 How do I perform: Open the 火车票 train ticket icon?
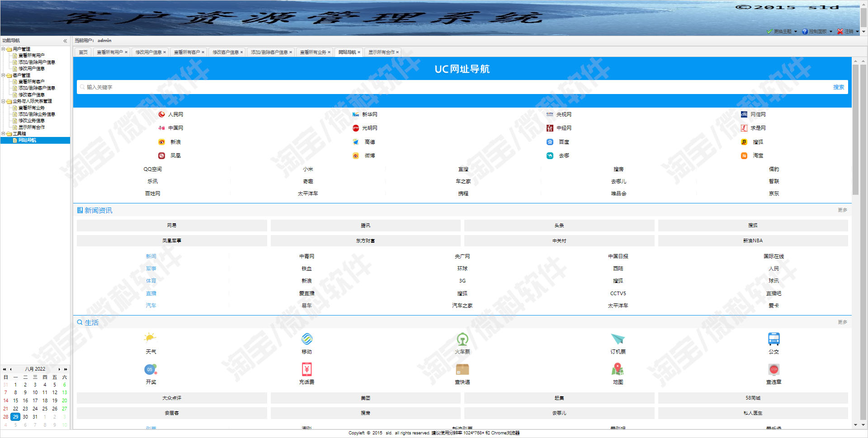tap(462, 339)
